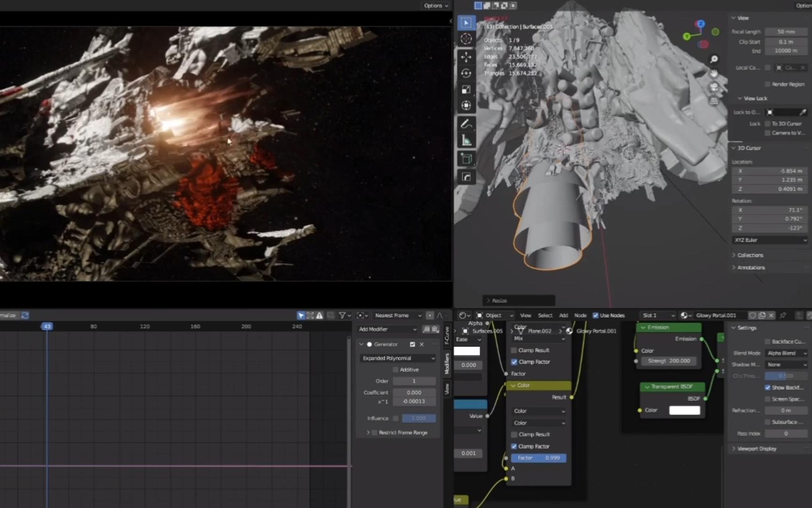The image size is (812, 508).
Task: Choose the Scale tool
Action: [466, 89]
